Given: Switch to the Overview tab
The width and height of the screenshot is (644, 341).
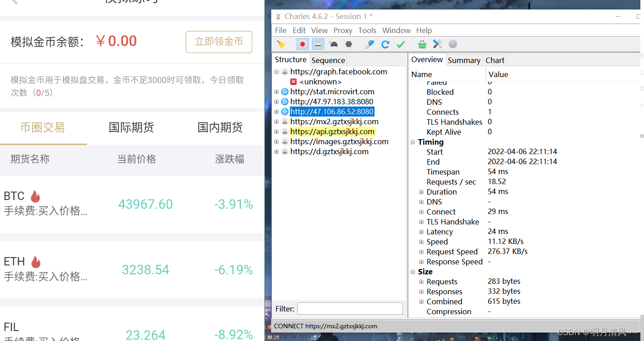Looking at the screenshot, I should click(427, 59).
